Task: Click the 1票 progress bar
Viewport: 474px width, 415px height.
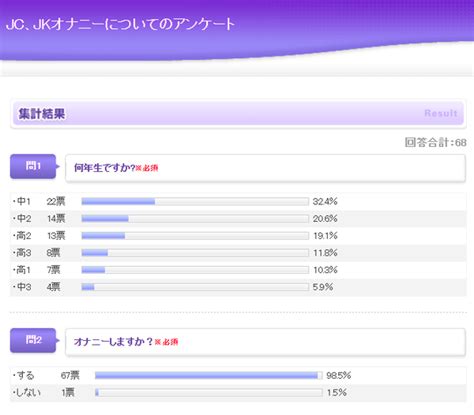Action: coord(209,393)
